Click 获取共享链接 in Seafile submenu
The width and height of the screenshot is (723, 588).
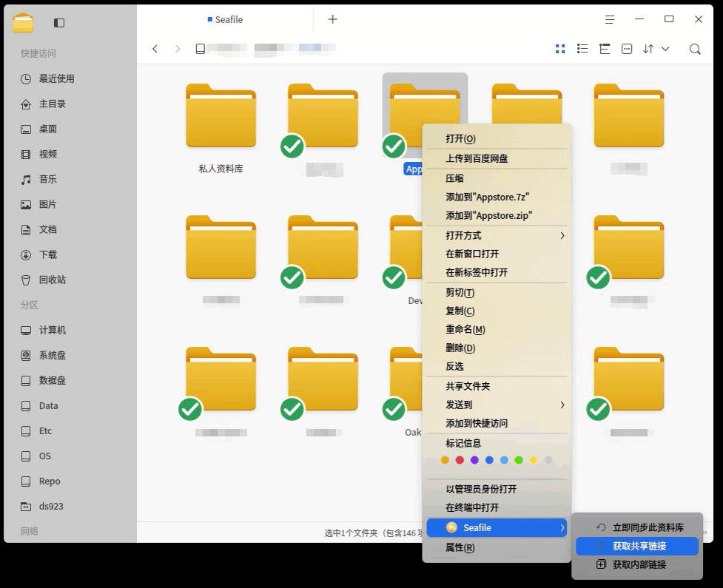636,546
